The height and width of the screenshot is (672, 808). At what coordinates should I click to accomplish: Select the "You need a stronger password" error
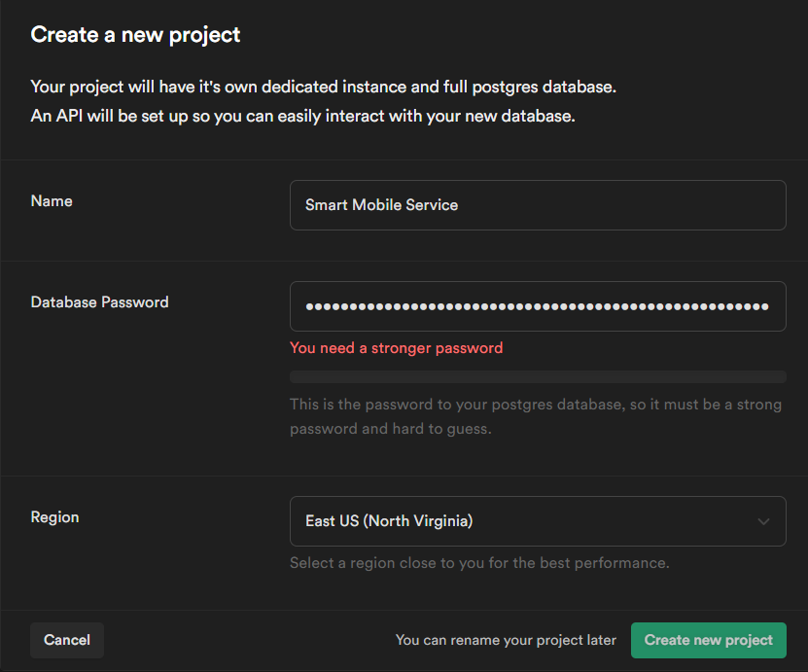(x=396, y=348)
